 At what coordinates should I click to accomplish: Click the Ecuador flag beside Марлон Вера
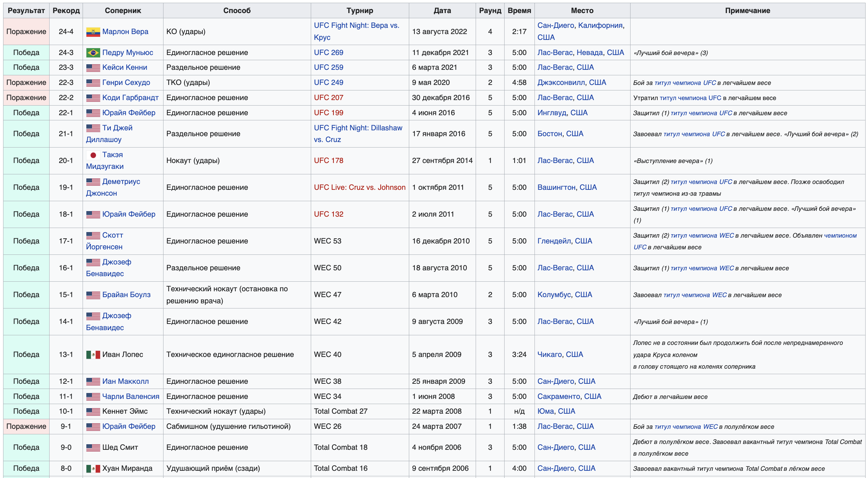point(93,32)
